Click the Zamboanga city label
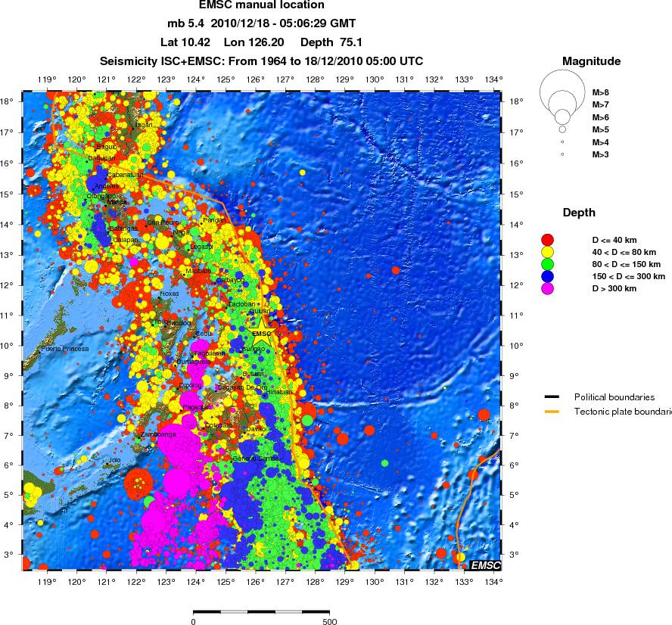The height and width of the screenshot is (625, 672). pyautogui.click(x=158, y=434)
